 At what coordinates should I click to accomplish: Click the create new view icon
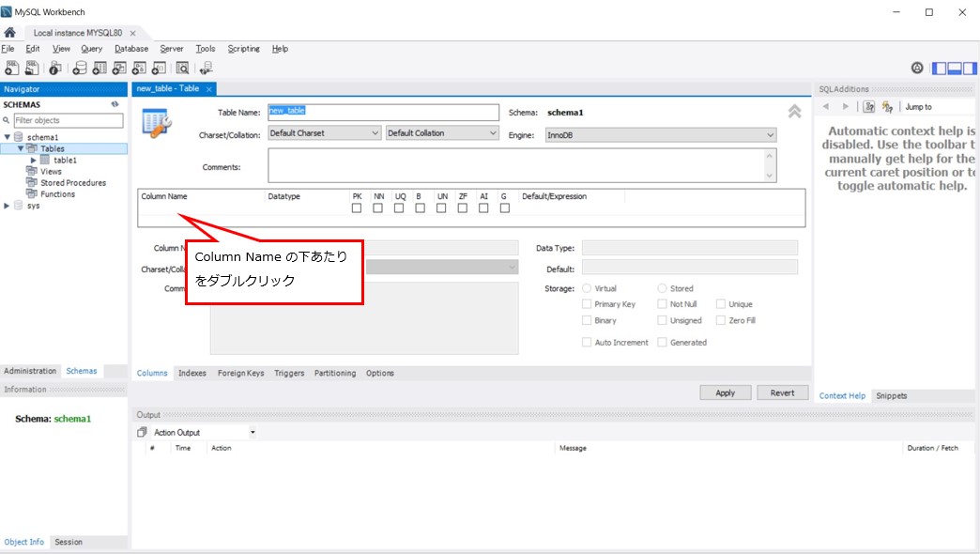[119, 68]
